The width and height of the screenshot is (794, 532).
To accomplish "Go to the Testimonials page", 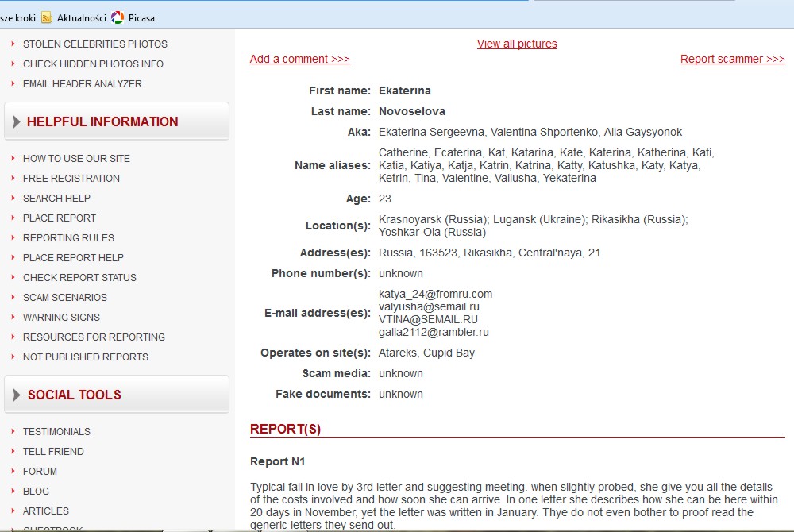I will click(x=56, y=432).
